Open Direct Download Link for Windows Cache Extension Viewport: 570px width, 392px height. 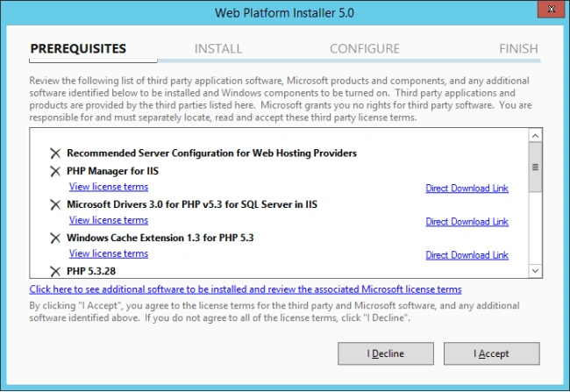(467, 255)
